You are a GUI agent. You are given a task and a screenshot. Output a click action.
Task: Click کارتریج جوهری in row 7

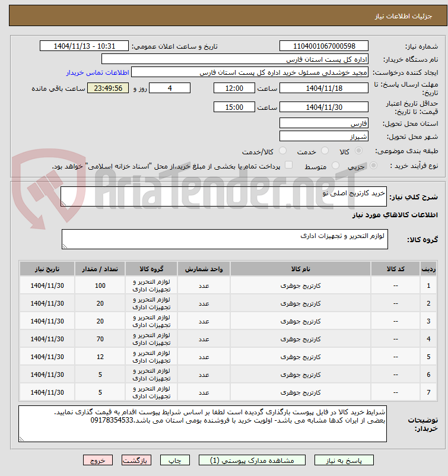click(x=300, y=392)
